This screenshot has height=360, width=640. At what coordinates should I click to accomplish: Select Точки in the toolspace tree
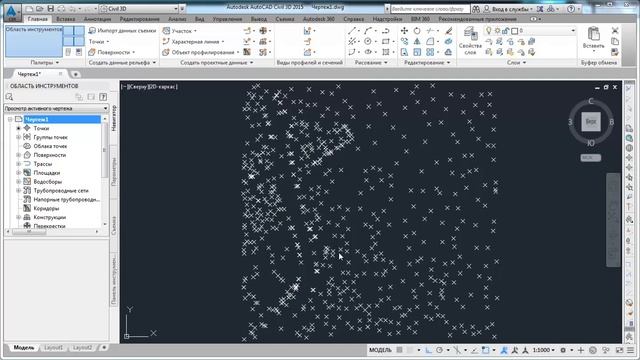tap(41, 128)
